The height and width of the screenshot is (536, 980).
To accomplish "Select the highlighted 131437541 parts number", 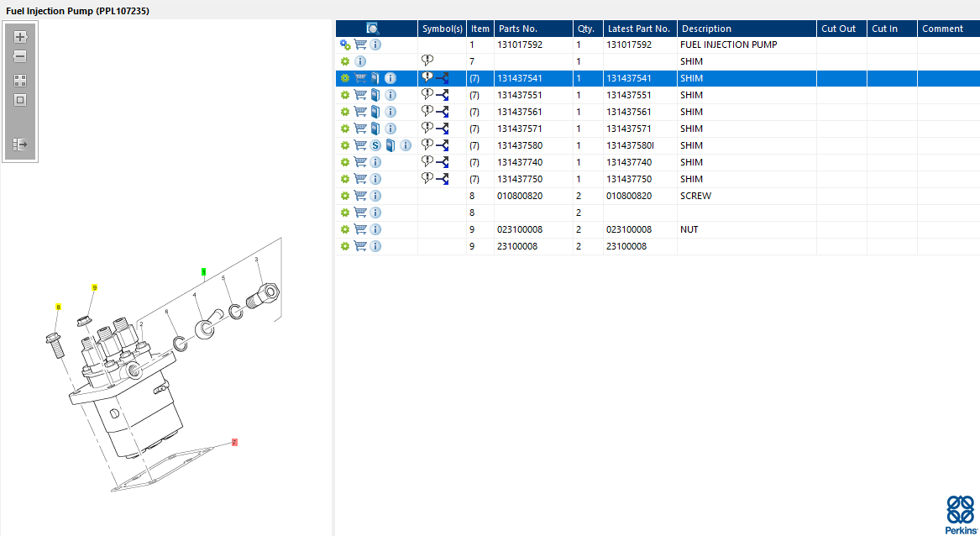I will 533,78.
